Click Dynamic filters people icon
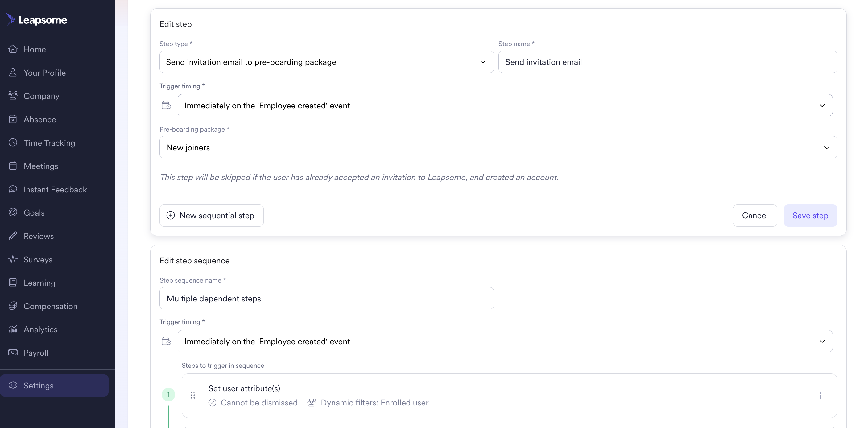This screenshot has width=868, height=428. 311,402
